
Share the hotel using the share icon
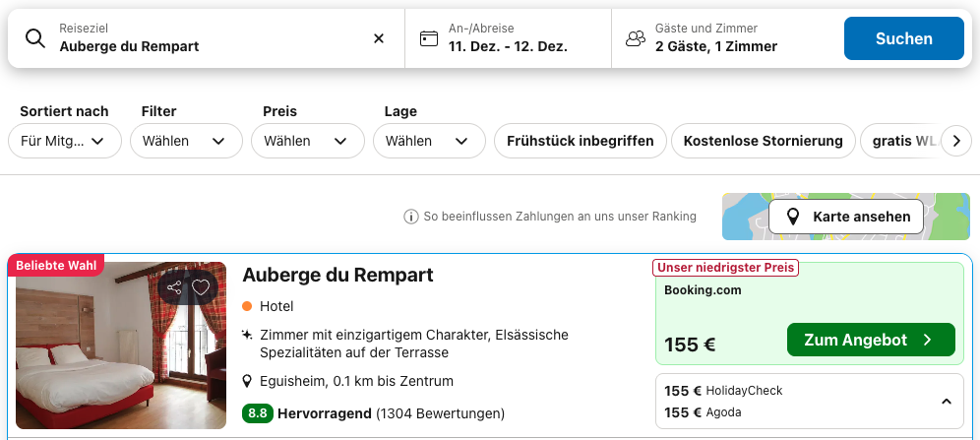174,287
